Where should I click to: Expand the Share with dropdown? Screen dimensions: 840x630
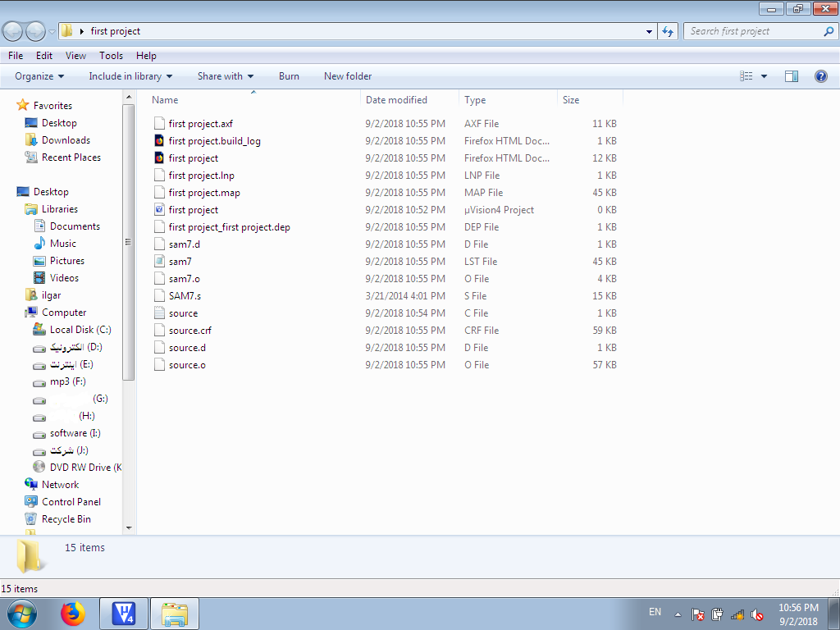226,76
